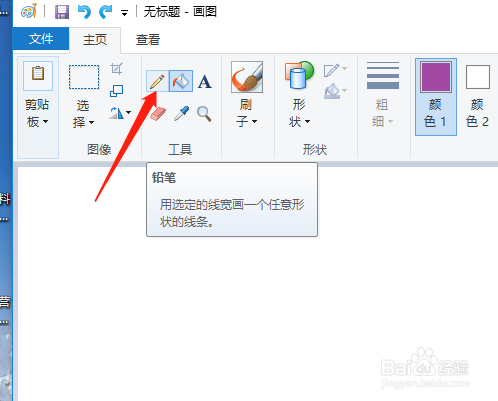Select the Magnifier tool
498x401 pixels.
pos(204,114)
